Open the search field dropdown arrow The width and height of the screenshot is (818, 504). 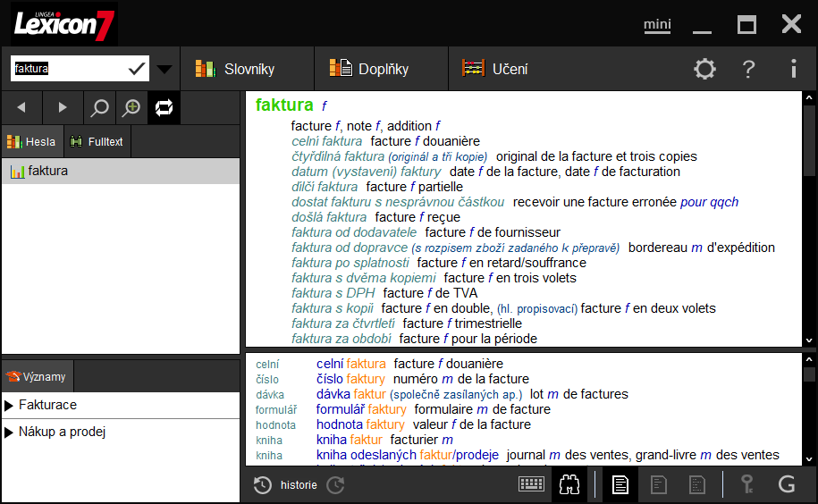(x=164, y=69)
